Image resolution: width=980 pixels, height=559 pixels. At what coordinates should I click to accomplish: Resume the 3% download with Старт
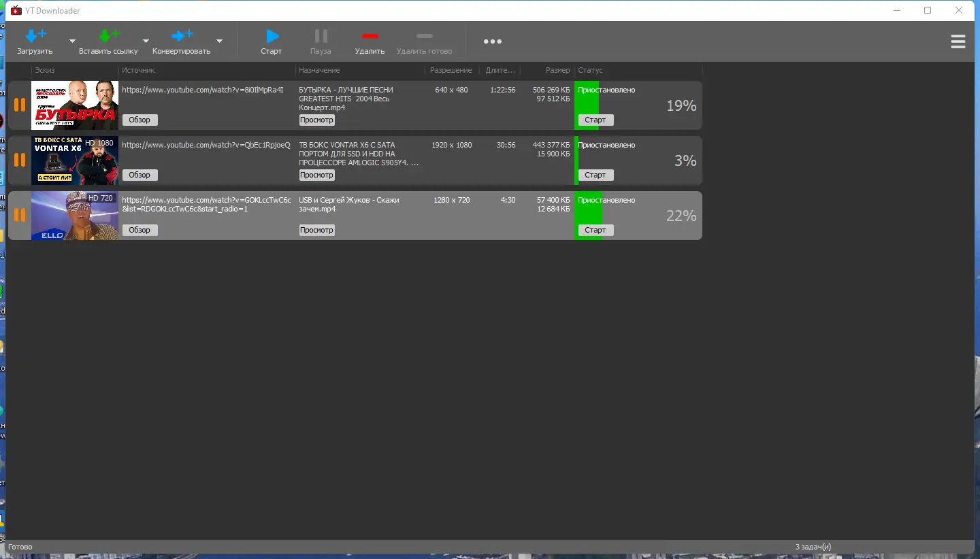[x=596, y=175]
